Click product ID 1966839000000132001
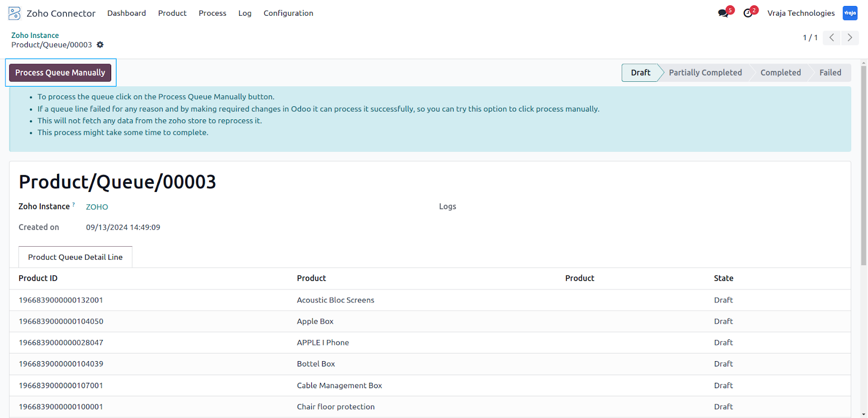Image resolution: width=868 pixels, height=418 pixels. 61,300
